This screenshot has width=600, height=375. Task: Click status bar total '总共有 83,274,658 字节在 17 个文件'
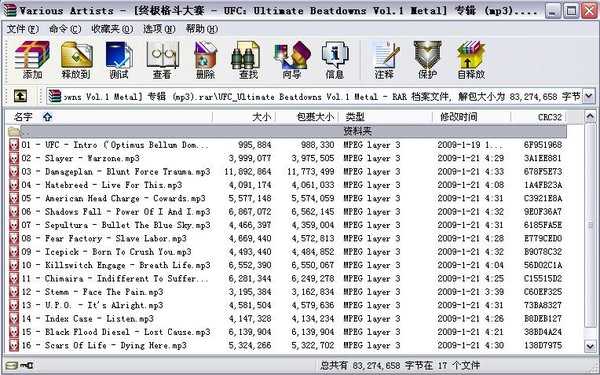click(400, 366)
